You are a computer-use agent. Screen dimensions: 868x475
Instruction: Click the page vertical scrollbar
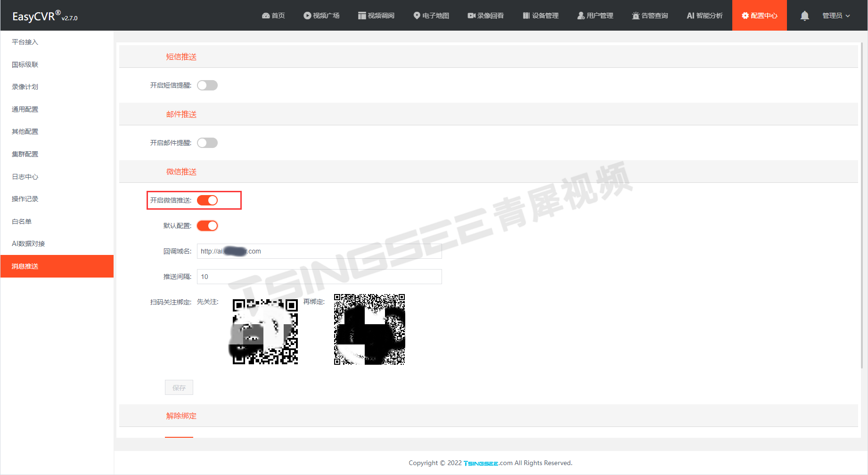(862, 205)
